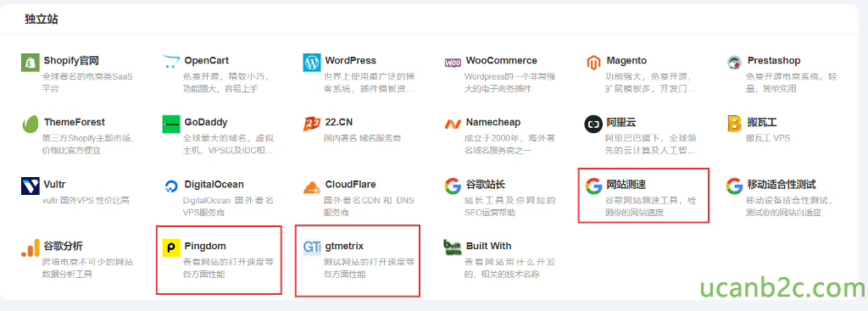Image resolution: width=868 pixels, height=311 pixels.
Task: Select the gtmetrix title link
Action: pyautogui.click(x=344, y=246)
